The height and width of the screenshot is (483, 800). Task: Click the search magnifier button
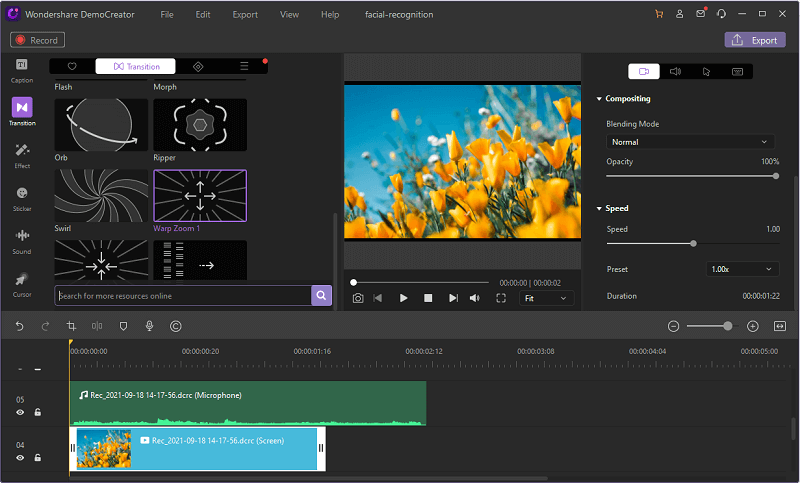[321, 295]
